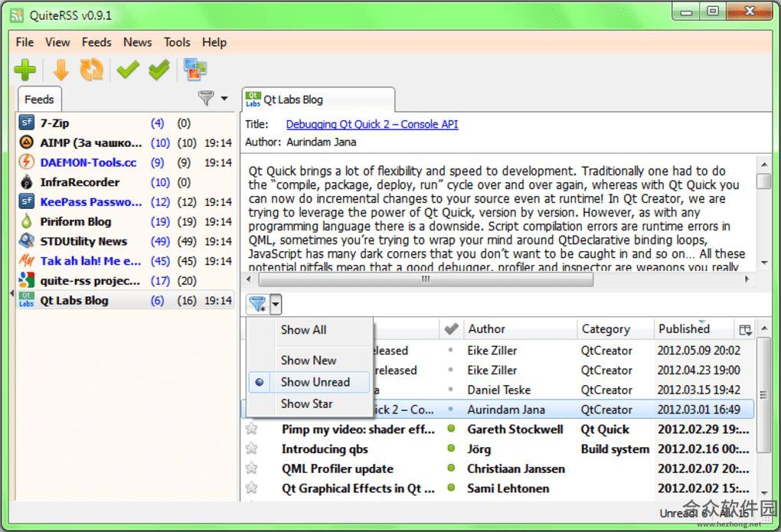Star the Pimp my video article
This screenshot has height=532, width=781.
(252, 429)
